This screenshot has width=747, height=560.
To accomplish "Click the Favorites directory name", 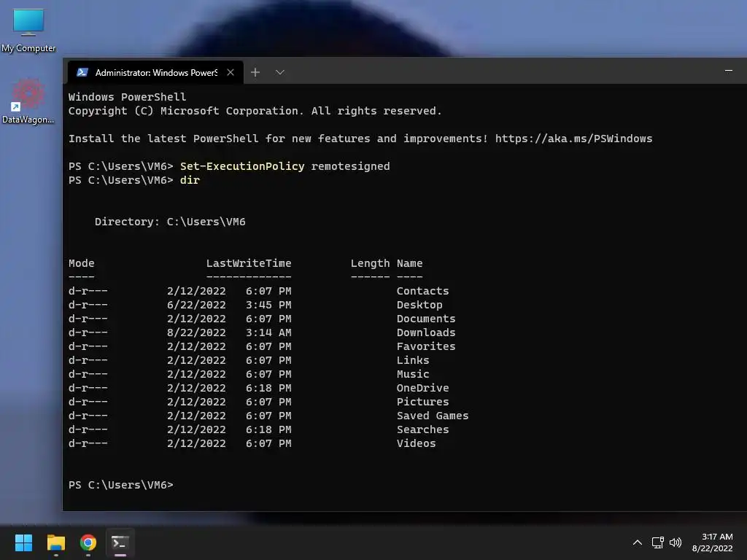I will [x=426, y=346].
